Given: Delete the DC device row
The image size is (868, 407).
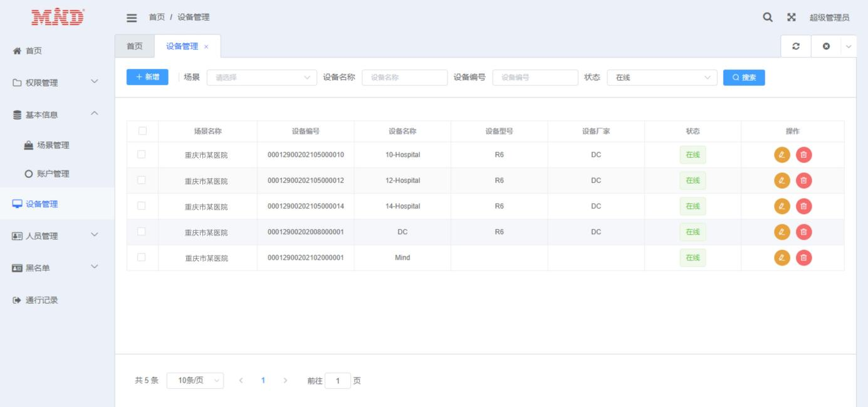Looking at the screenshot, I should click(804, 232).
